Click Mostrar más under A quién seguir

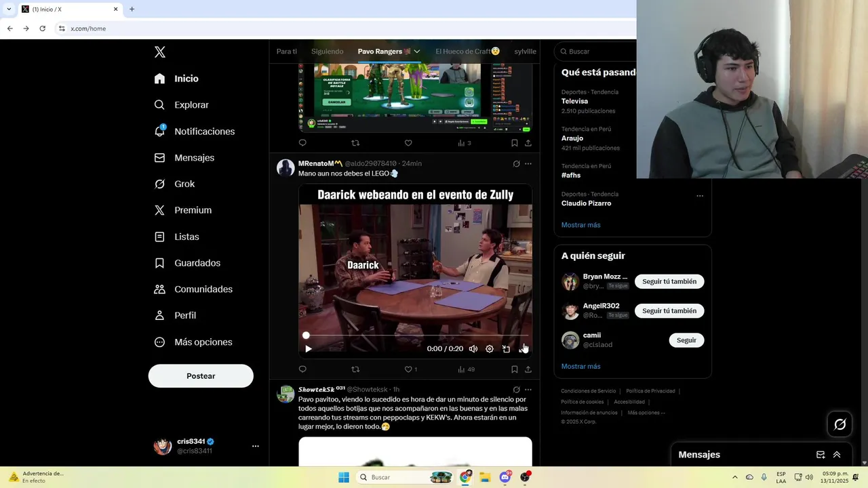[580, 367]
